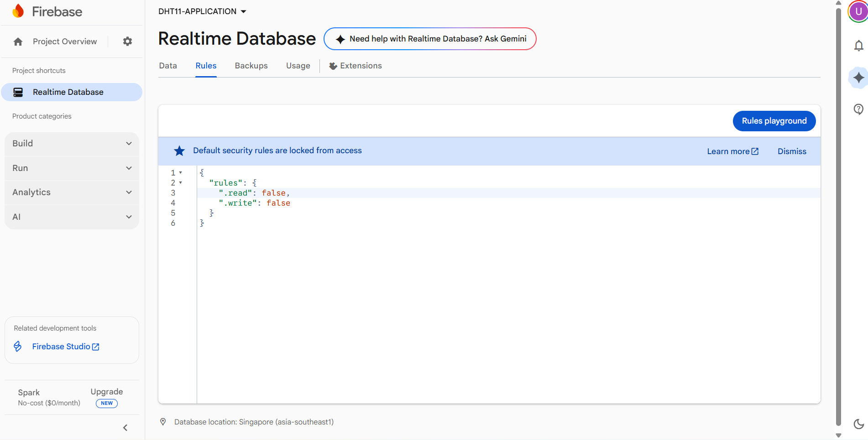868x440 pixels.
Task: Switch to the Backups tab
Action: point(251,66)
